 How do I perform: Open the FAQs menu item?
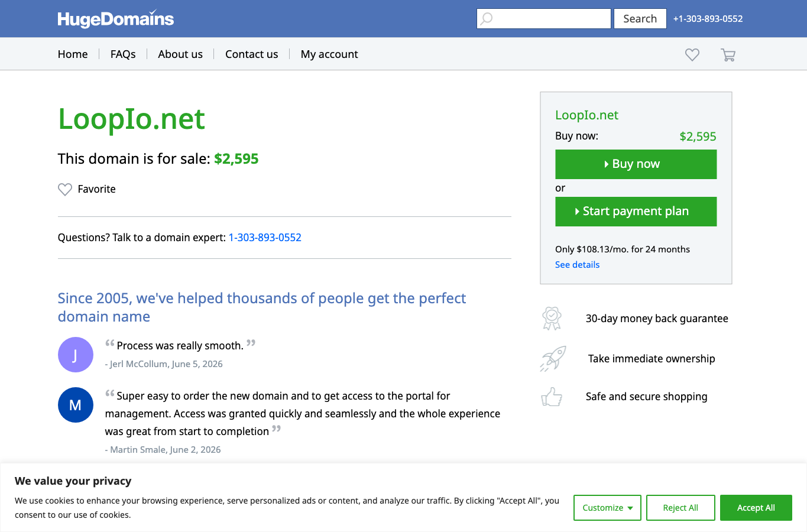coord(123,54)
